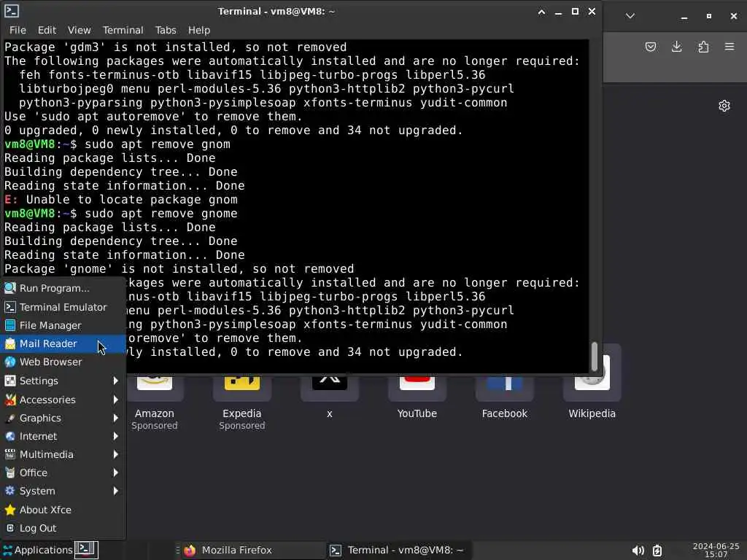This screenshot has height=560, width=747.
Task: Click battery power icon in tray
Action: coord(657,551)
